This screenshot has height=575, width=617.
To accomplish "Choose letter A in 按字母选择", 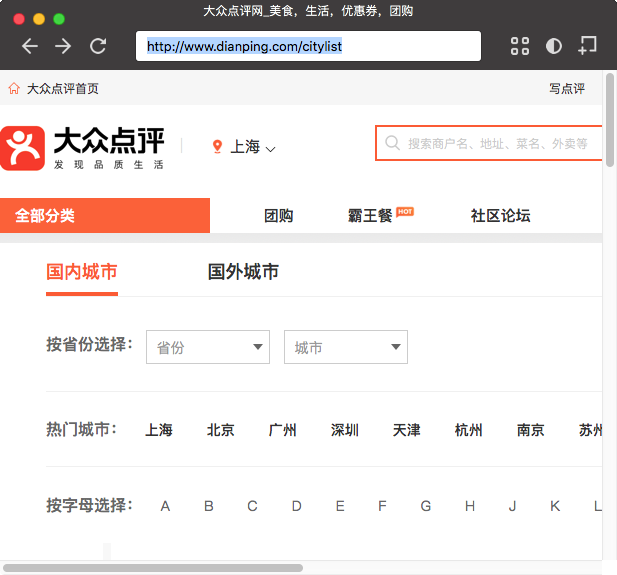I will point(165,506).
